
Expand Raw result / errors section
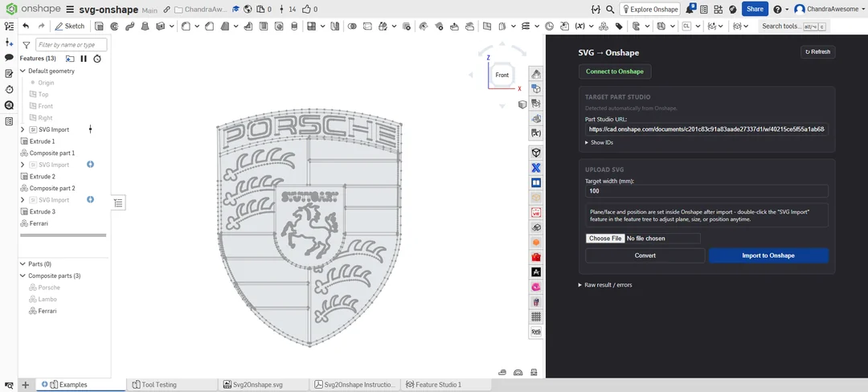pos(605,284)
